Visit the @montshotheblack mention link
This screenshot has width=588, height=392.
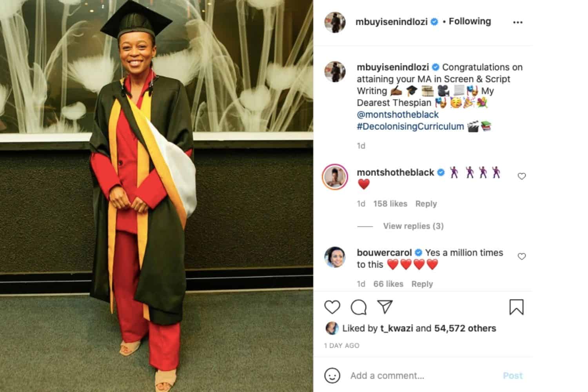tap(397, 114)
